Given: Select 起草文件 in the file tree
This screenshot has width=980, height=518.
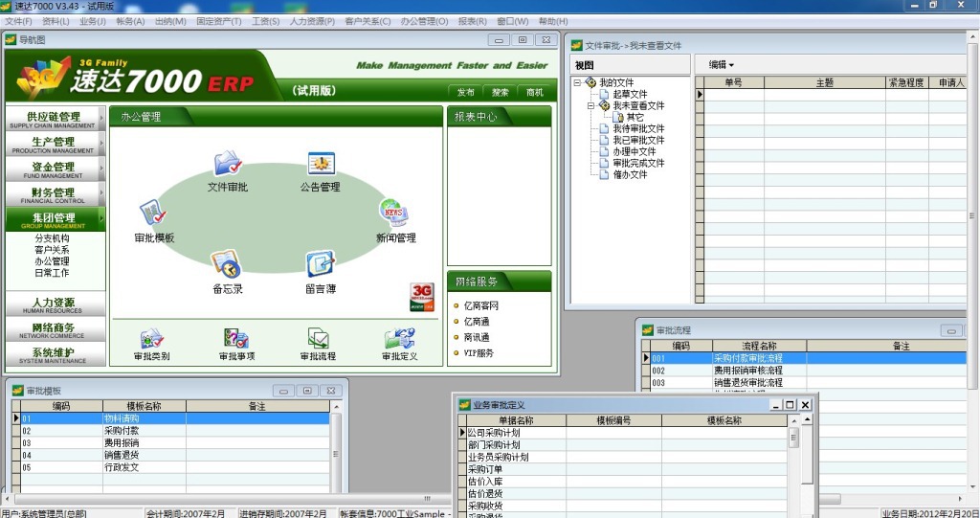Looking at the screenshot, I should (630, 94).
